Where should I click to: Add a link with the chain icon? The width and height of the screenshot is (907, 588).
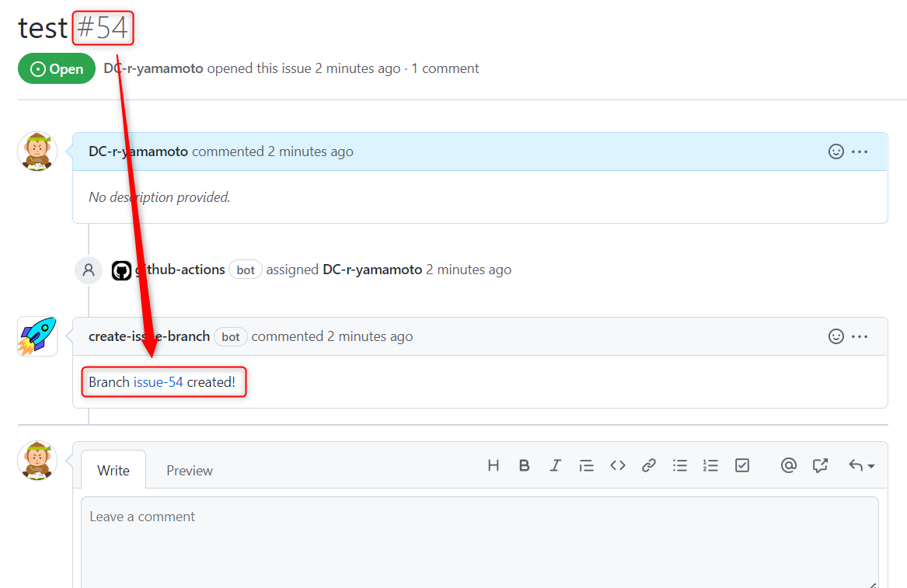pos(649,465)
